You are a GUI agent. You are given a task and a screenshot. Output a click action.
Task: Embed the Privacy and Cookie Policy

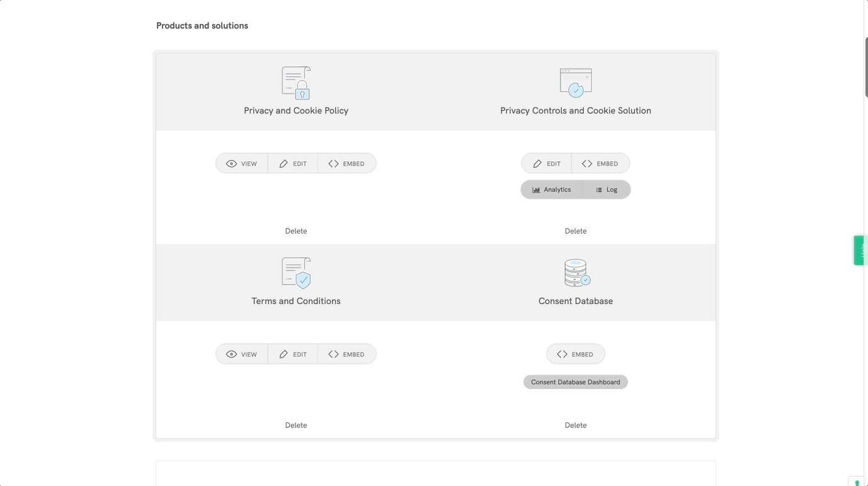347,164
